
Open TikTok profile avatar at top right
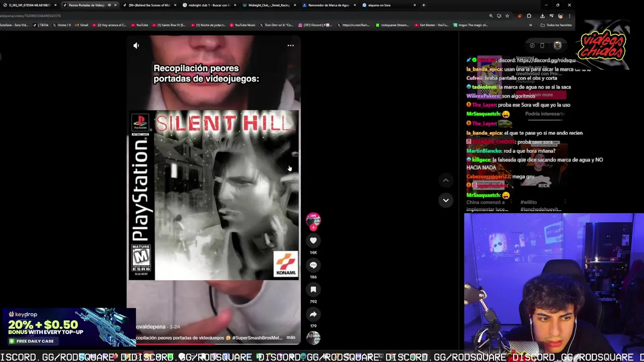pos(557,45)
